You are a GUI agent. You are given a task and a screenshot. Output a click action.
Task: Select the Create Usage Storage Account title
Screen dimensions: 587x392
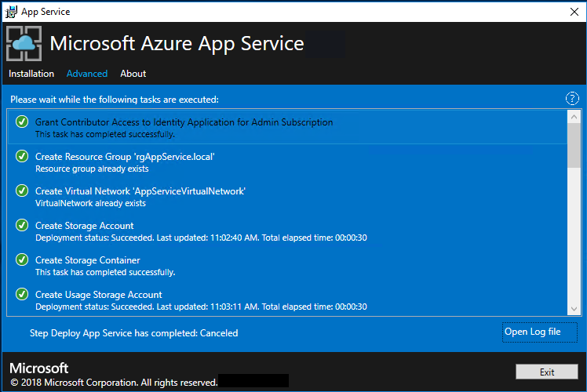[x=98, y=295]
